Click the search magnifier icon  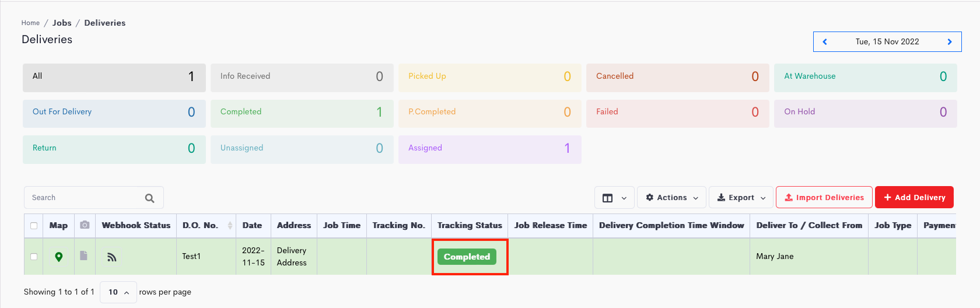click(149, 198)
